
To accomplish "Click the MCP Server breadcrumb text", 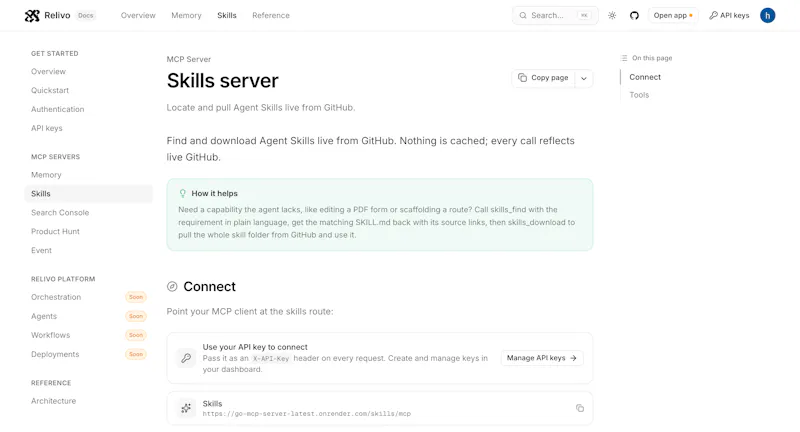I will [x=189, y=59].
